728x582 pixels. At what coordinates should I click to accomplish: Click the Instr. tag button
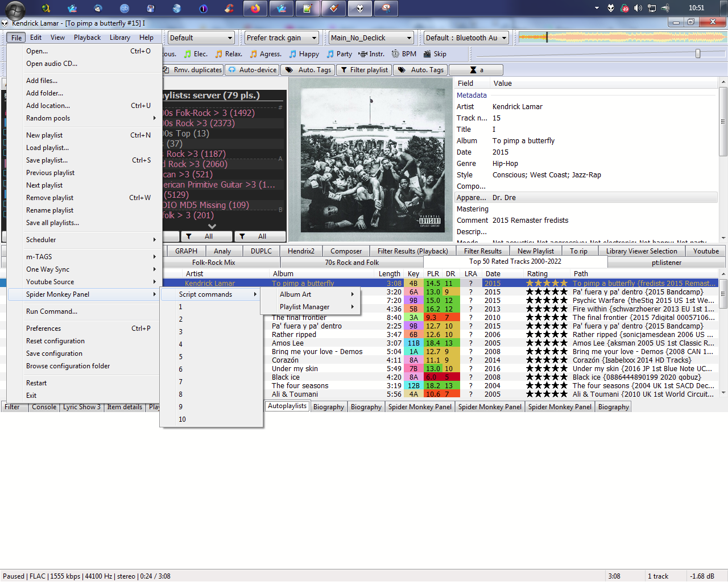click(x=371, y=54)
